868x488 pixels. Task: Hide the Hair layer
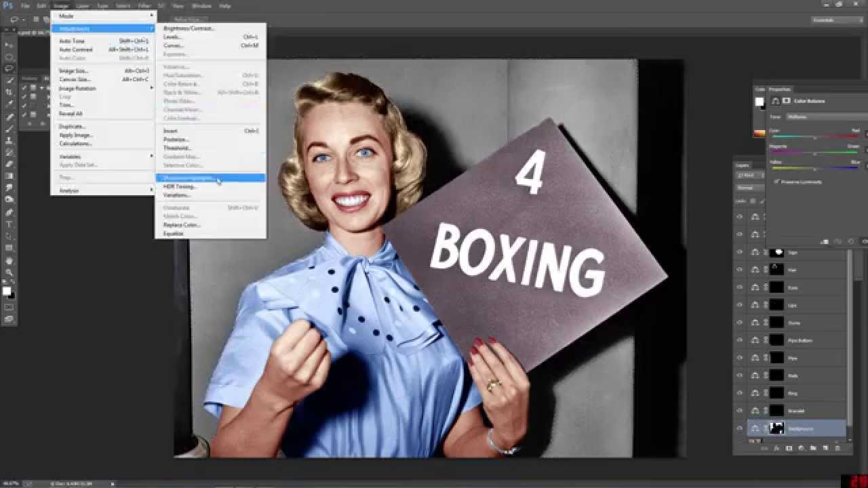tap(740, 270)
